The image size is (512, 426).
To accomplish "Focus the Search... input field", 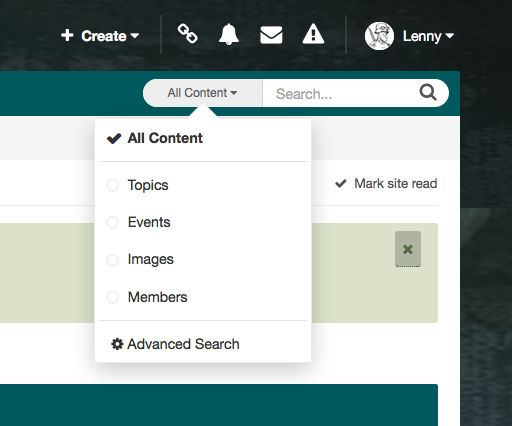I will click(x=340, y=93).
